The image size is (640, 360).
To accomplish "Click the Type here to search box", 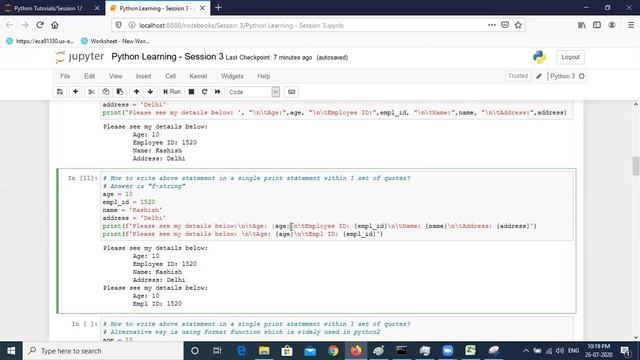I will click(x=103, y=351).
